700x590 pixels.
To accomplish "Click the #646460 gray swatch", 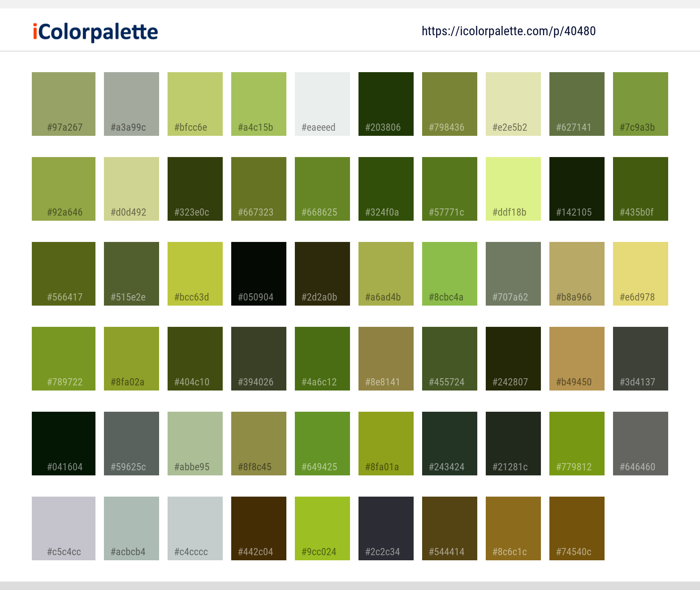I will coord(641,444).
